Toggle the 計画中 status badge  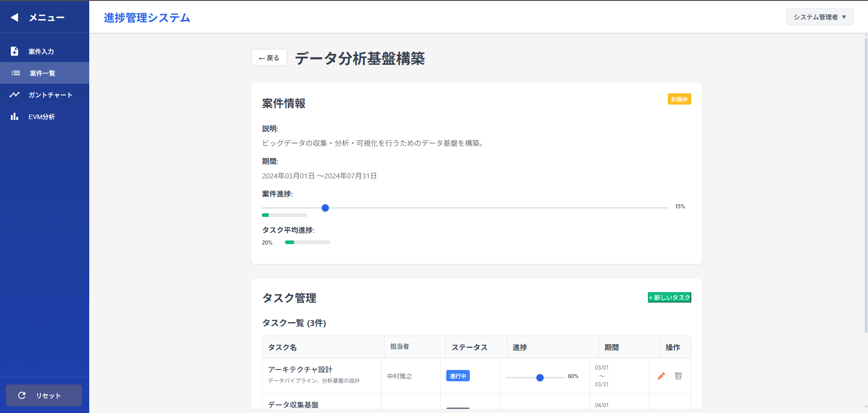679,99
